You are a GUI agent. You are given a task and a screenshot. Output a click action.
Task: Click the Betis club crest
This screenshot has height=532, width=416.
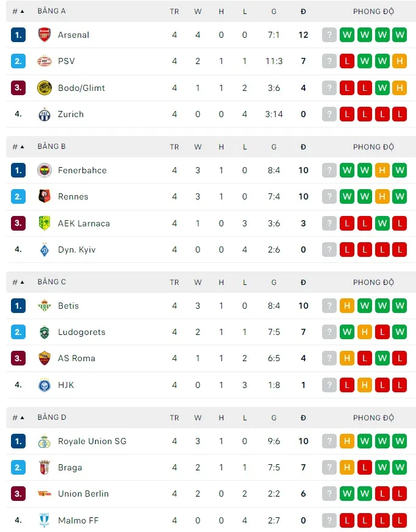[43, 306]
